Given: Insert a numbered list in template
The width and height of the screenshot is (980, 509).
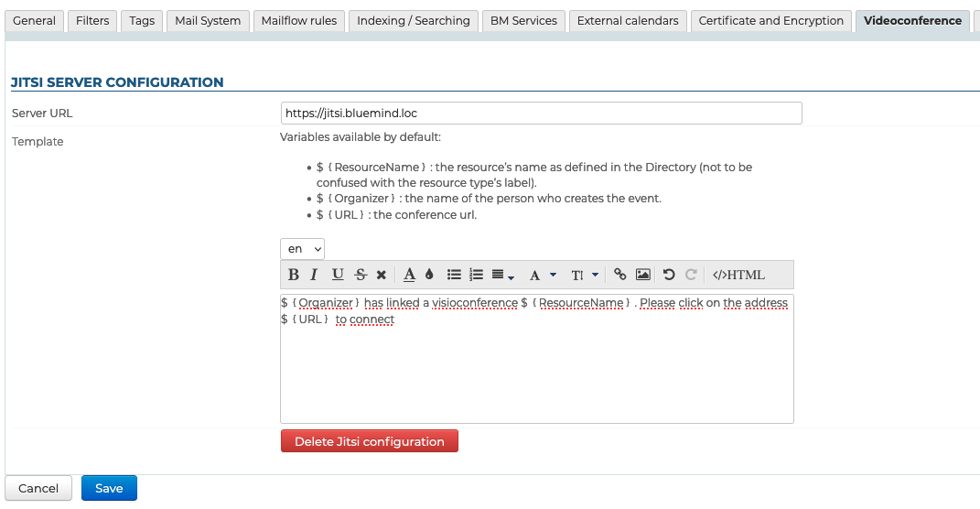Looking at the screenshot, I should [476, 275].
